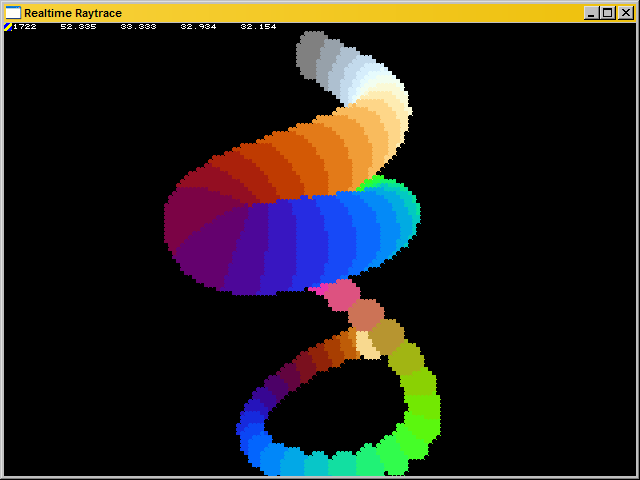Close the Realtime Raytrace window
Image resolution: width=640 pixels, height=480 pixels.
[625, 13]
